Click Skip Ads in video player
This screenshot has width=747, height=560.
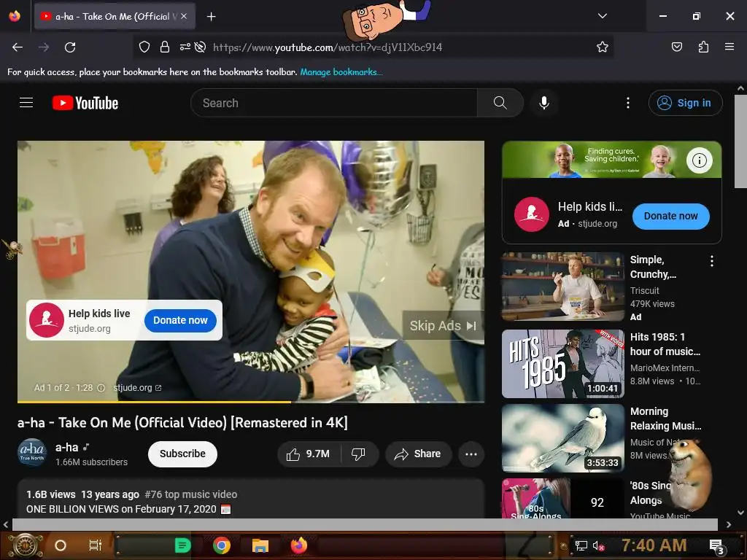443,326
